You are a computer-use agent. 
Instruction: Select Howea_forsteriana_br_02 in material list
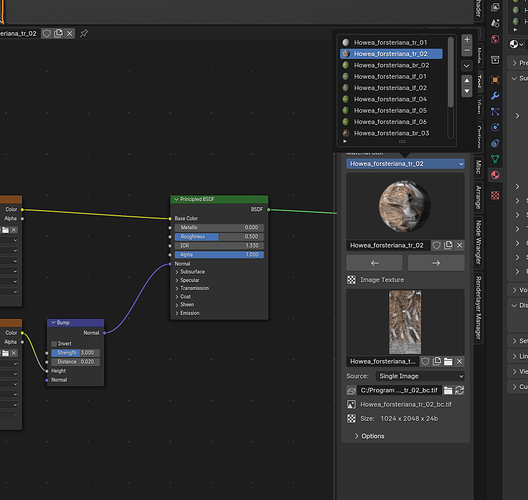[391, 65]
